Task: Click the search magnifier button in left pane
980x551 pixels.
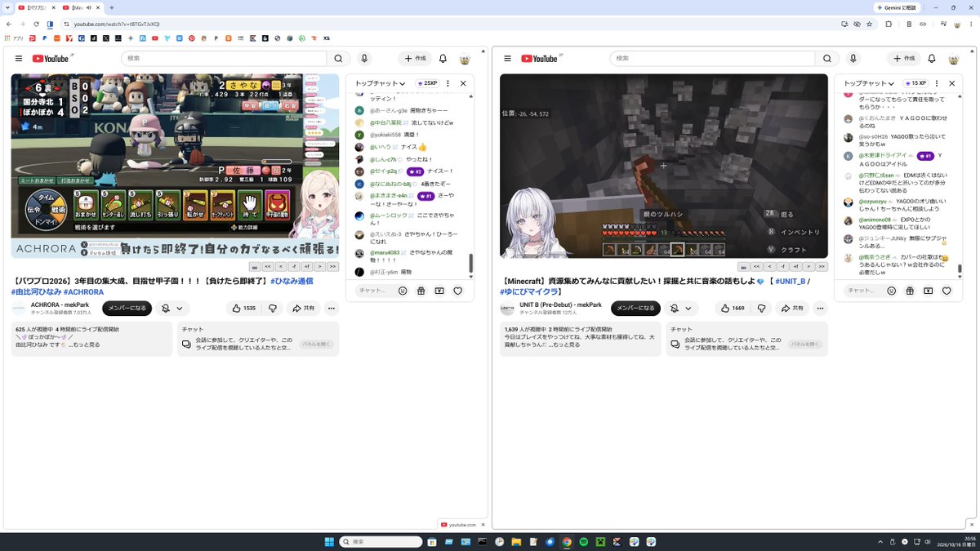Action: [338, 59]
